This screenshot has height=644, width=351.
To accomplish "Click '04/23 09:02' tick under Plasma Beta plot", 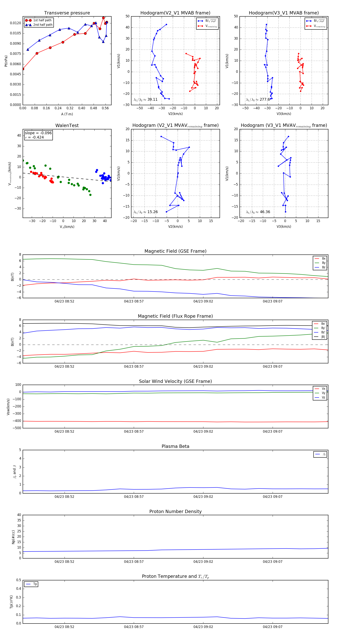I will tap(203, 497).
